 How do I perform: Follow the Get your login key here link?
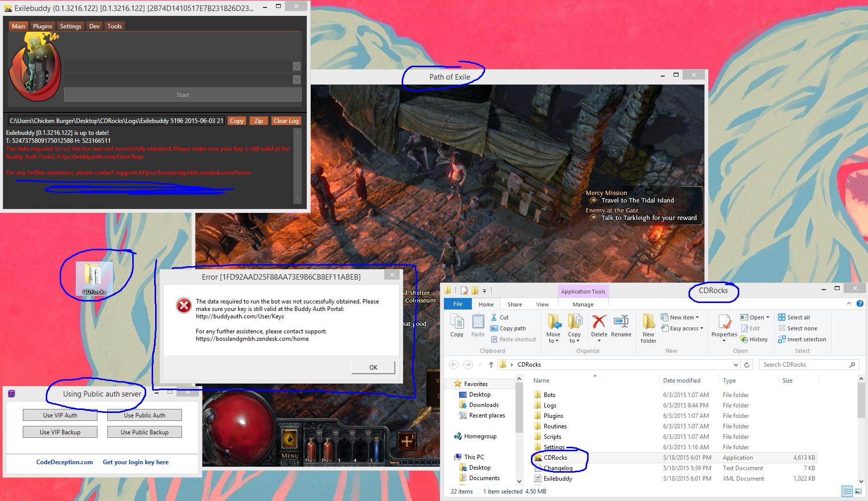(x=135, y=462)
